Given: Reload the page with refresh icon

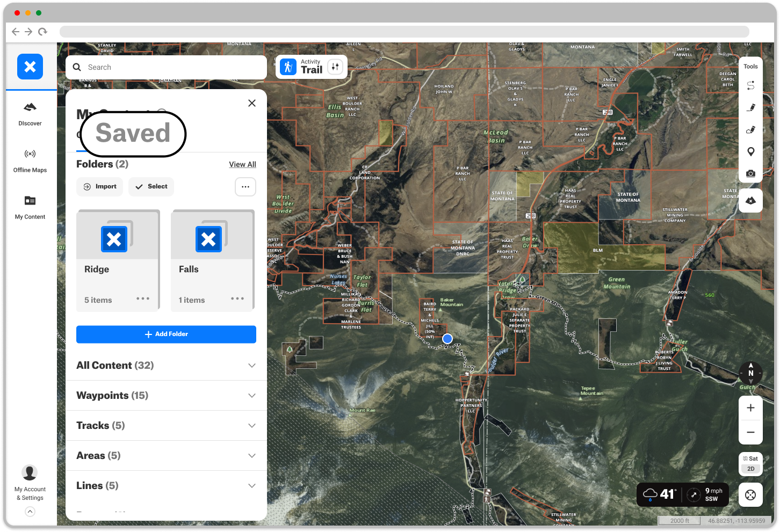Looking at the screenshot, I should tap(42, 32).
